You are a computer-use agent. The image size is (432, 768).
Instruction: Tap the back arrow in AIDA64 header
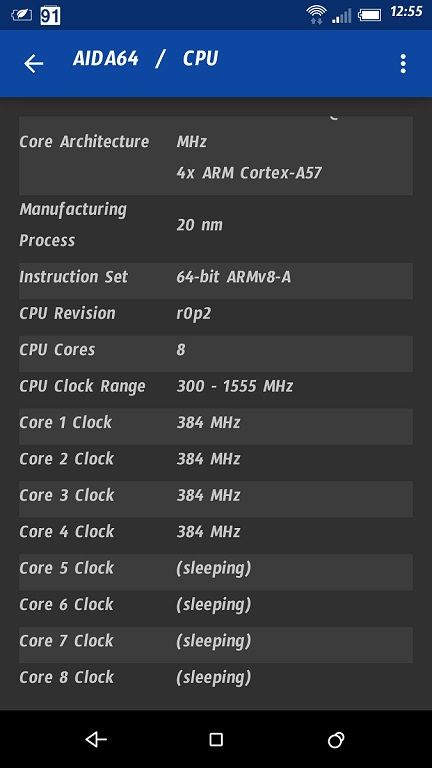(34, 64)
